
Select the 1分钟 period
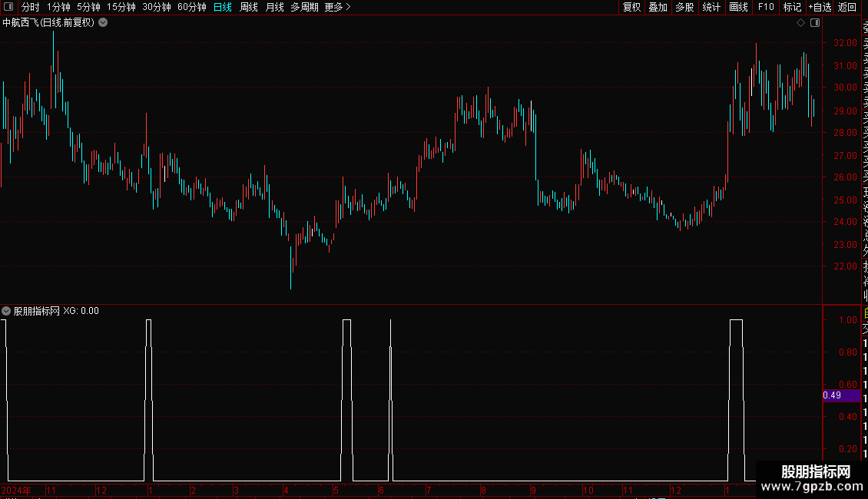click(x=58, y=7)
